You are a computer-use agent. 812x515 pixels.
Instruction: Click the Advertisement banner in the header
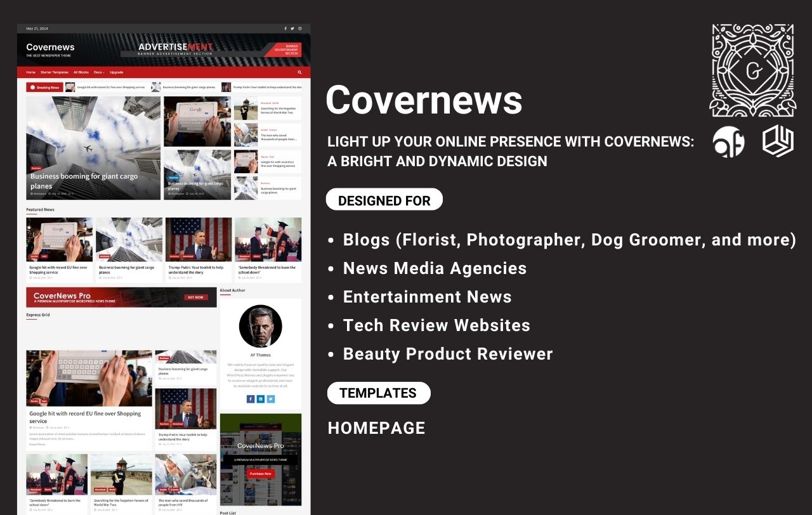point(211,49)
